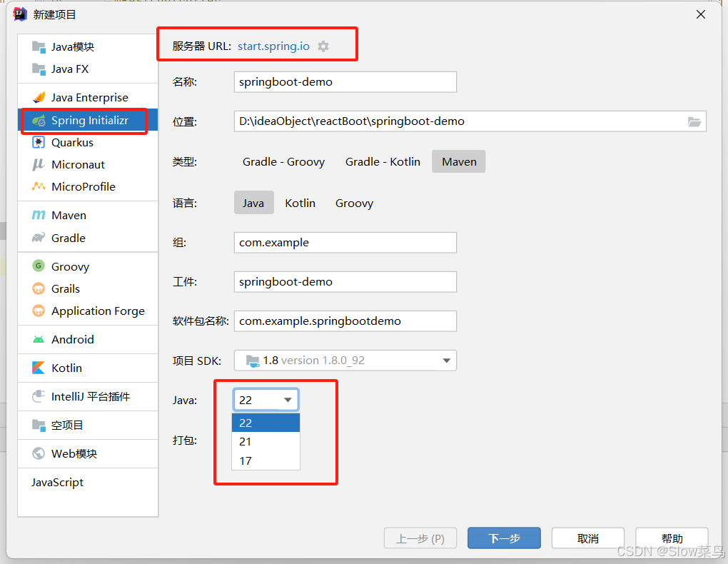Click the 帮助 button
Viewport: 728px width, 564px height.
(672, 538)
